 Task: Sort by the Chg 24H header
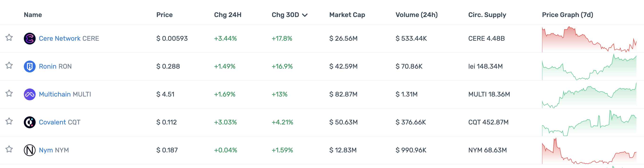click(x=227, y=15)
